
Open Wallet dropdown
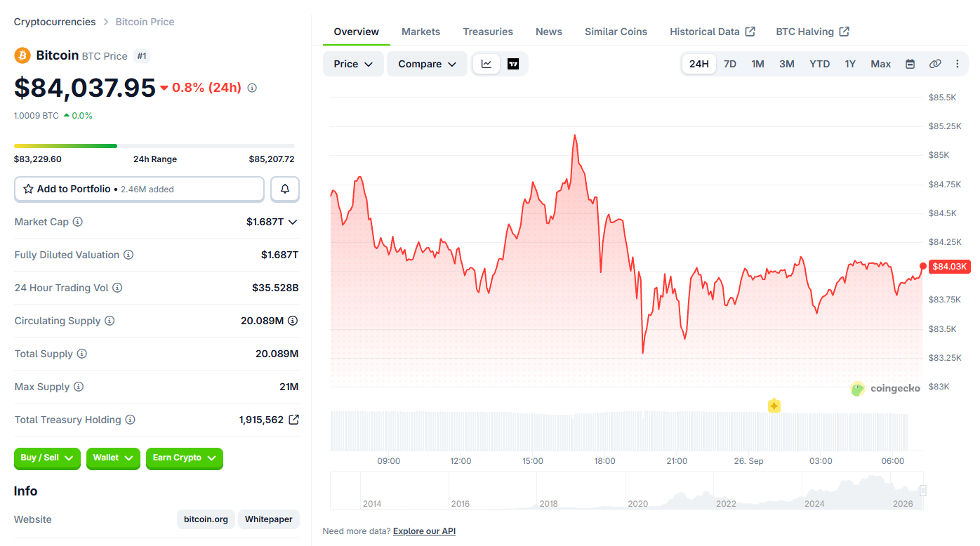[113, 458]
